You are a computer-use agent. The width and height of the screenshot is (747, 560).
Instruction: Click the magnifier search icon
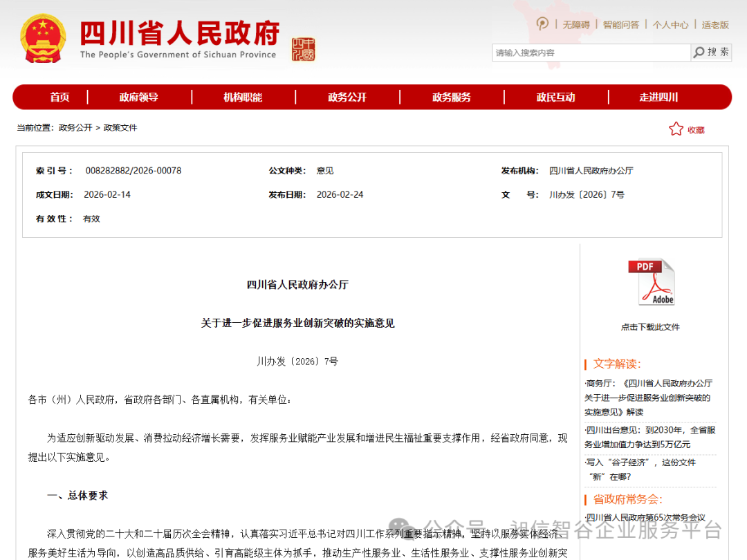point(699,53)
